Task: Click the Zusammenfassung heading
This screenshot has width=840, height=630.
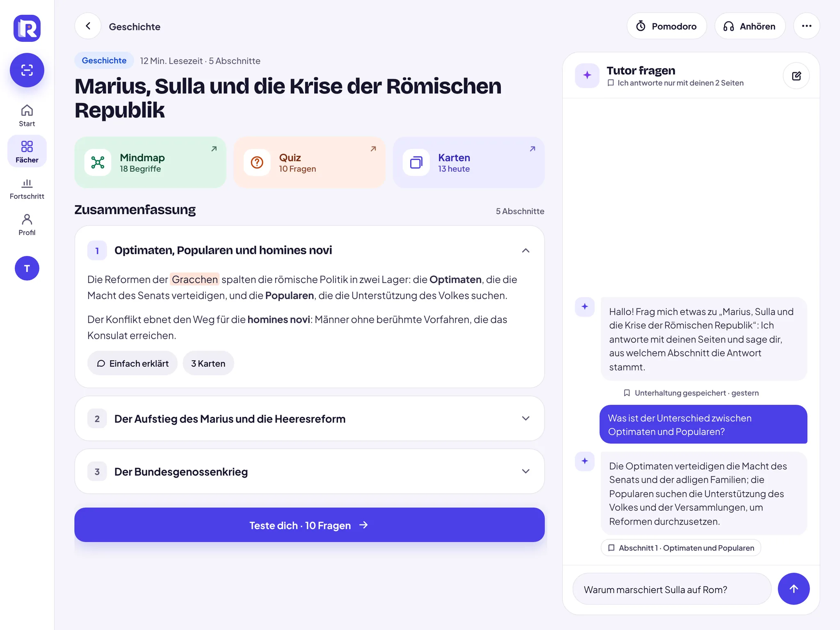Action: coord(135,210)
